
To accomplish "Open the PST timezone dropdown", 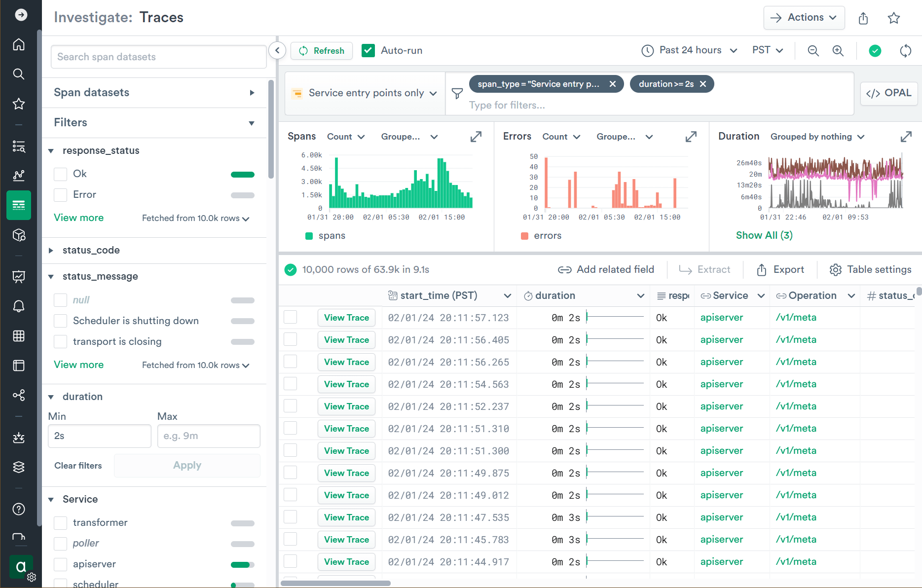I will (x=768, y=50).
